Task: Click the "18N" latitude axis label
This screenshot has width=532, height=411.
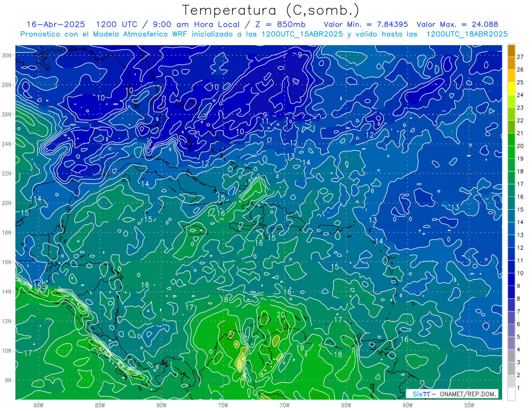Action: [x=6, y=232]
